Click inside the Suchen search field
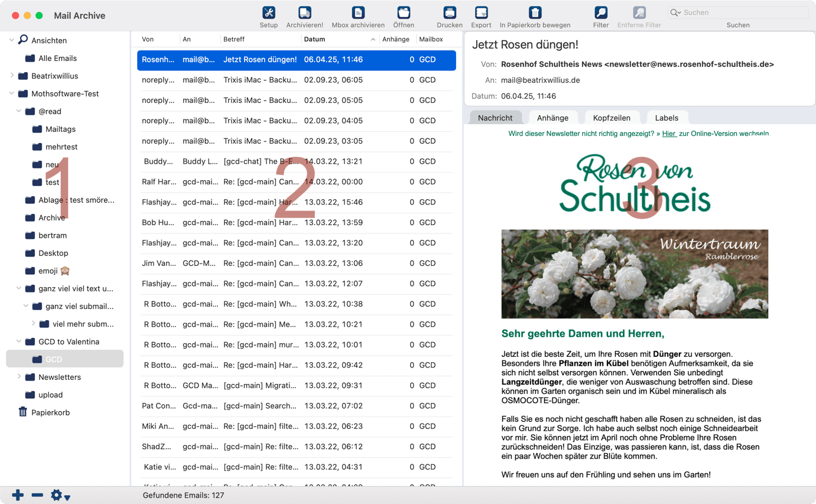This screenshot has width=816, height=504. tap(737, 12)
